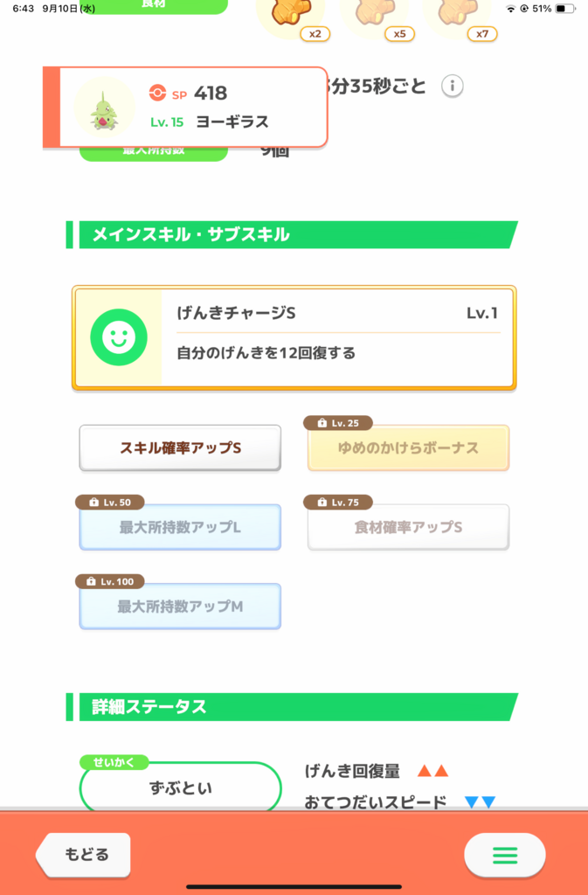The width and height of the screenshot is (588, 895).
Task: Tap the SP Poké Ball icon
Action: 157,93
